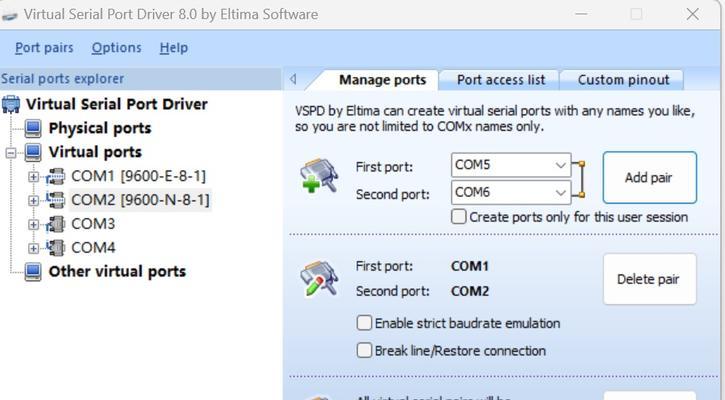Enable strict baudrate emulation checkbox

(364, 323)
